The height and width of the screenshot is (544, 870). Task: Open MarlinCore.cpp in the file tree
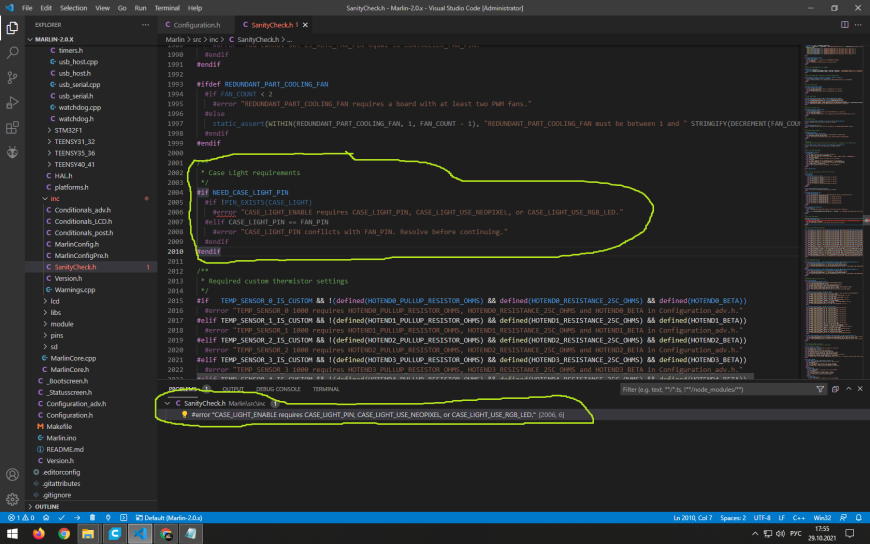click(73, 358)
